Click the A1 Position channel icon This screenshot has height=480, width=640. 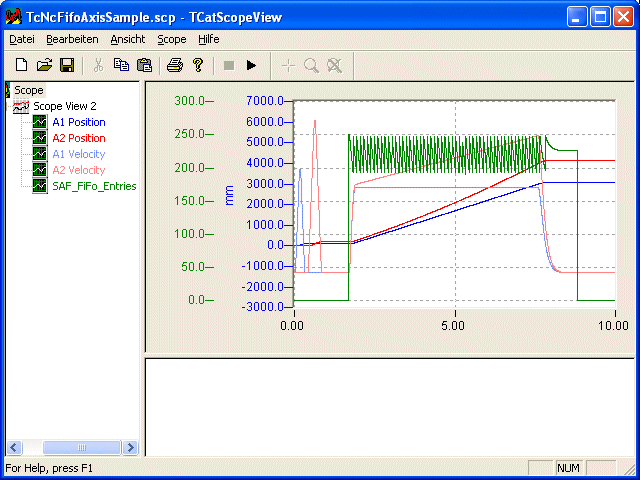[40, 122]
